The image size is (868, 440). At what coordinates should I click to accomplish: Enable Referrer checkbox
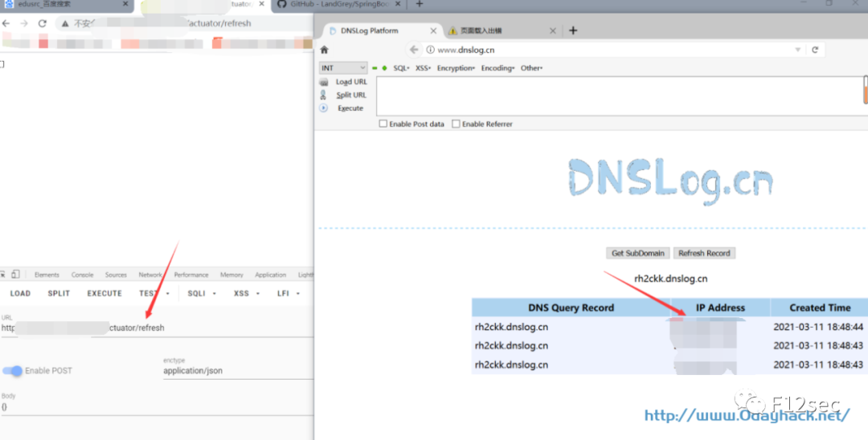(x=456, y=124)
